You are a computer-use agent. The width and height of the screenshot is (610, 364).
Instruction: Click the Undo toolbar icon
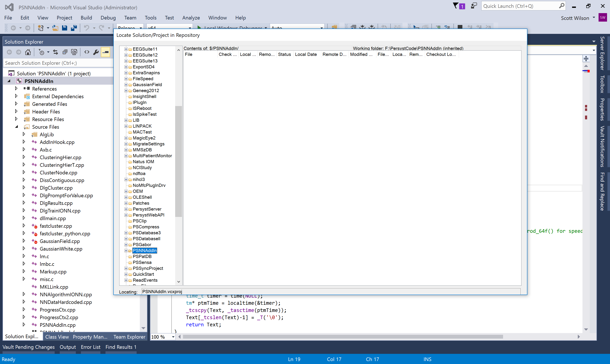tap(86, 28)
